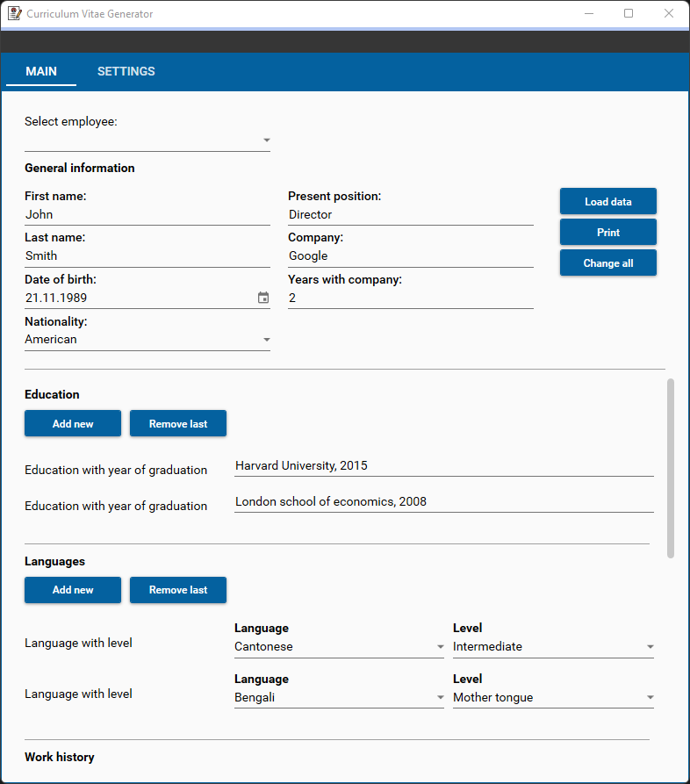Viewport: 690px width, 784px height.
Task: Open the date of birth calendar picker
Action: pyautogui.click(x=263, y=298)
